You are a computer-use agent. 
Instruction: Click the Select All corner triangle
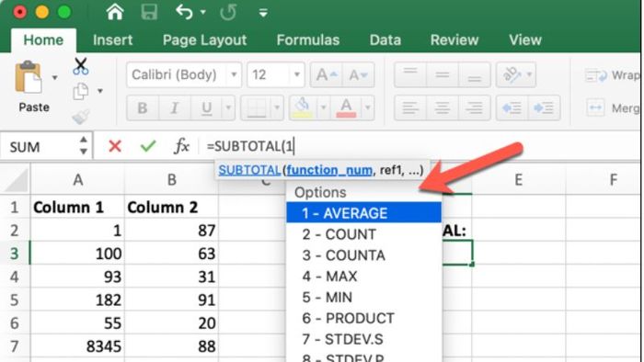pos(16,179)
